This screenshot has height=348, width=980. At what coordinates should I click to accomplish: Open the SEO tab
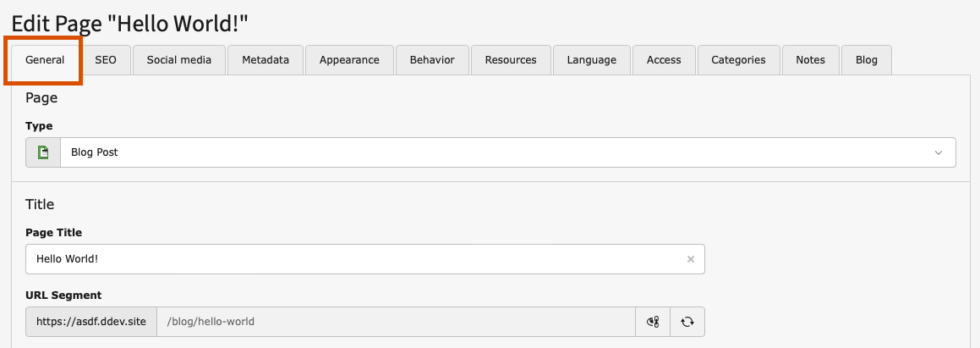click(106, 60)
